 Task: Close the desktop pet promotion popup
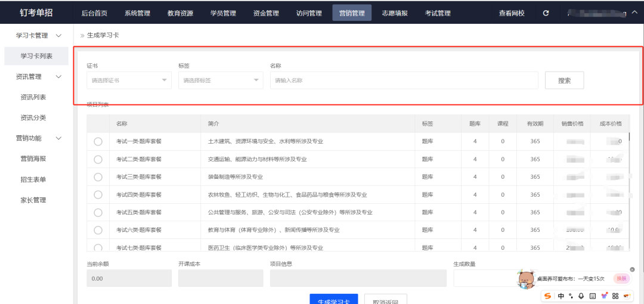point(632,269)
